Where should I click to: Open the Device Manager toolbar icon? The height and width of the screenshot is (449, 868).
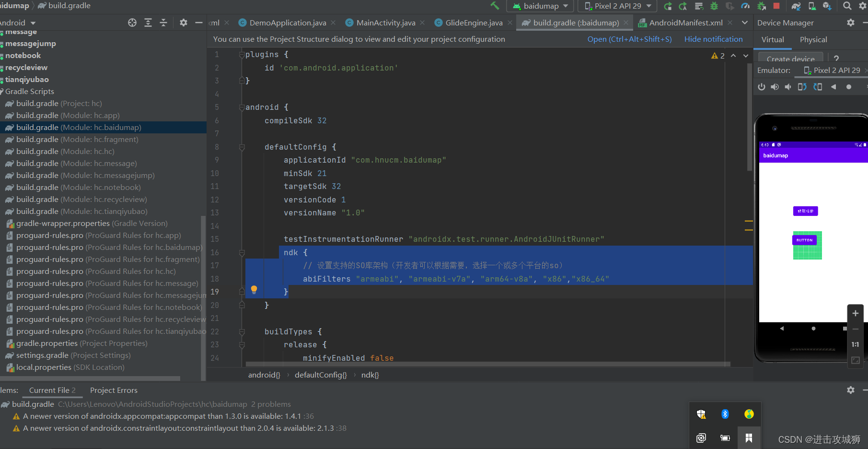812,6
